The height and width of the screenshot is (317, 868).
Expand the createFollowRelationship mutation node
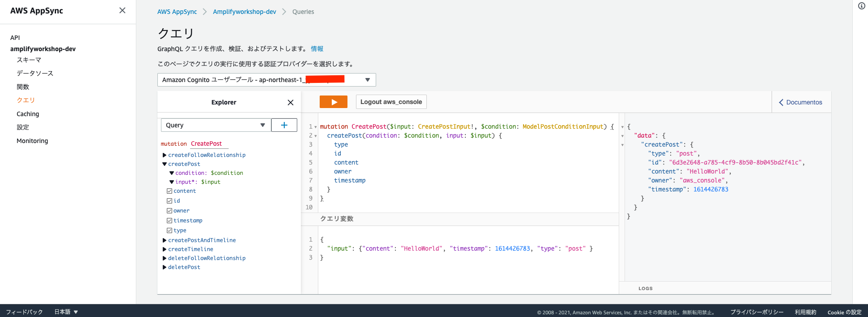[165, 155]
